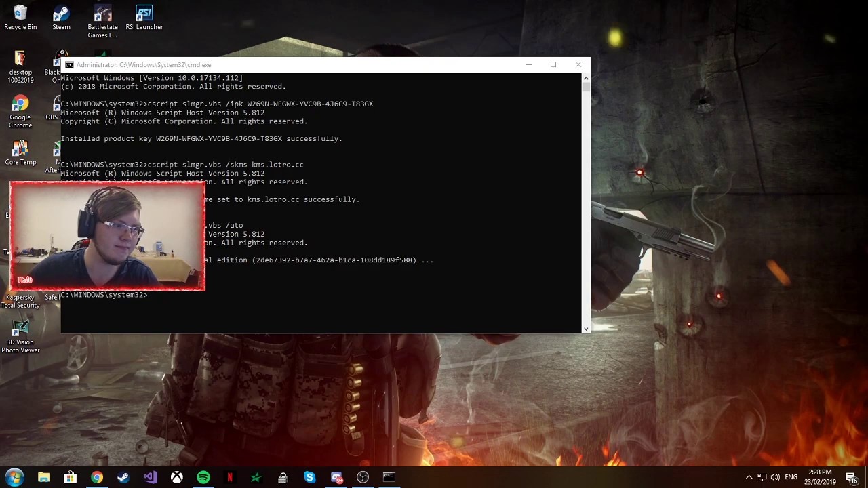Image resolution: width=868 pixels, height=488 pixels.
Task: Click the 'Microsoft Windows [Version 10.0.17134.112]' line
Action: point(152,78)
